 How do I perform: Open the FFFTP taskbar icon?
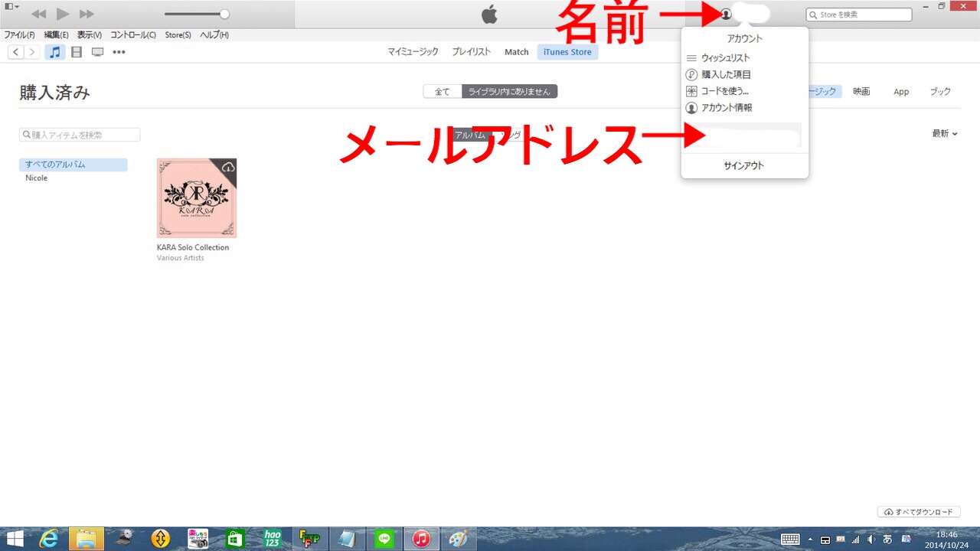pyautogui.click(x=309, y=539)
